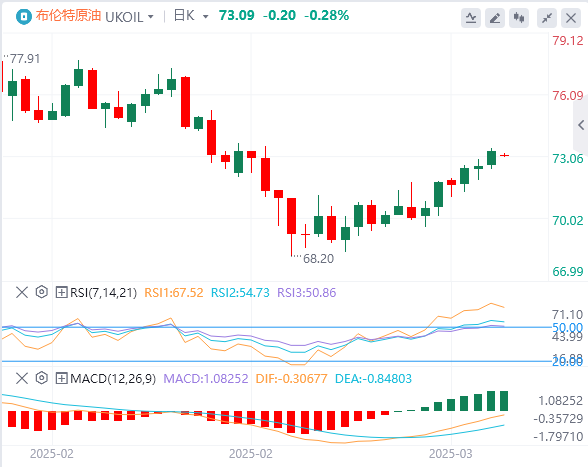588x467 pixels.
Task: Remove the MACD indicator with X
Action: pos(22,378)
